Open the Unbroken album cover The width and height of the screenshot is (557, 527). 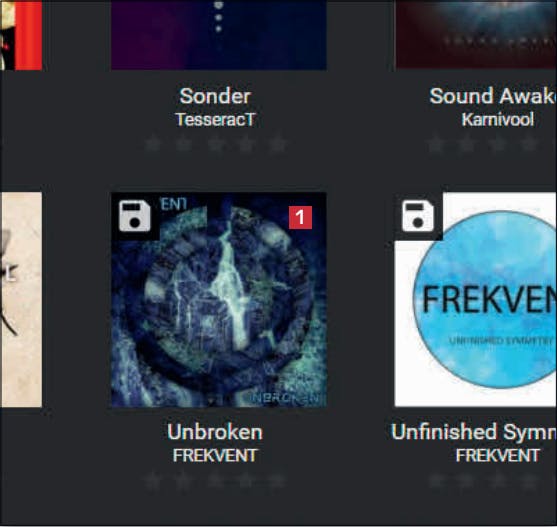[219, 300]
